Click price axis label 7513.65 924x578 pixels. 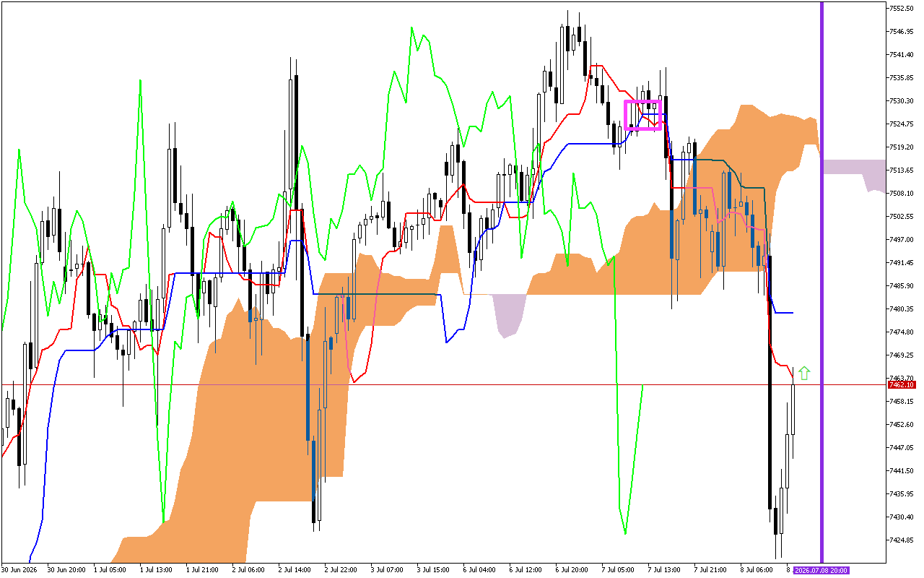click(x=901, y=171)
